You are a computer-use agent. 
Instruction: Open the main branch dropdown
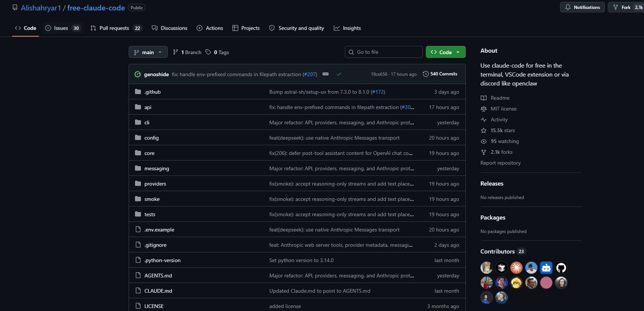(x=148, y=52)
